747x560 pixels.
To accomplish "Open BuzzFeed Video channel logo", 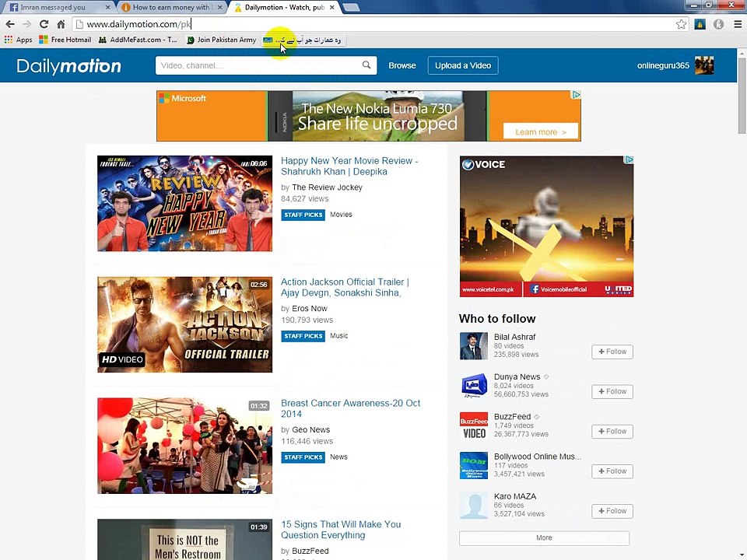I will click(474, 425).
